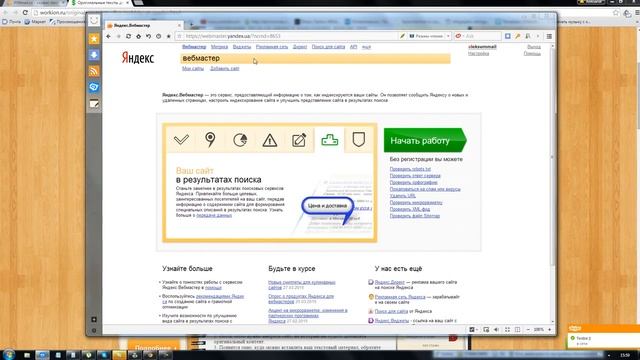Select the green podium tab in the carousel

(329, 140)
